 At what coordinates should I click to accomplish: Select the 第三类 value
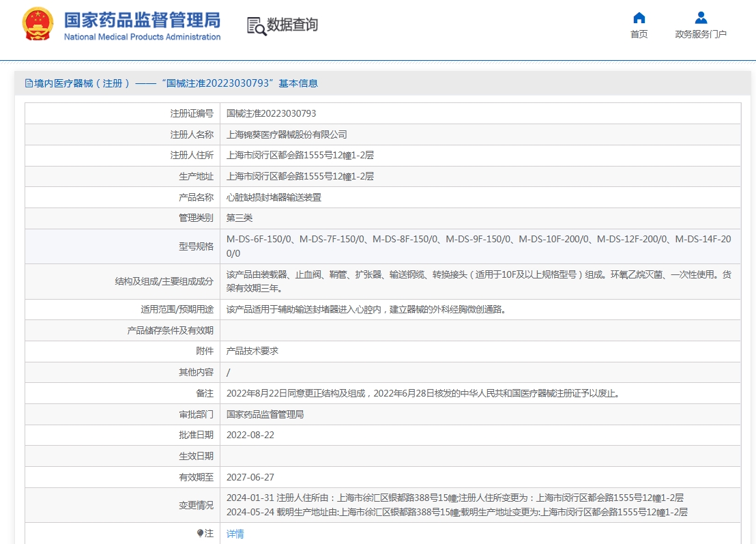239,218
